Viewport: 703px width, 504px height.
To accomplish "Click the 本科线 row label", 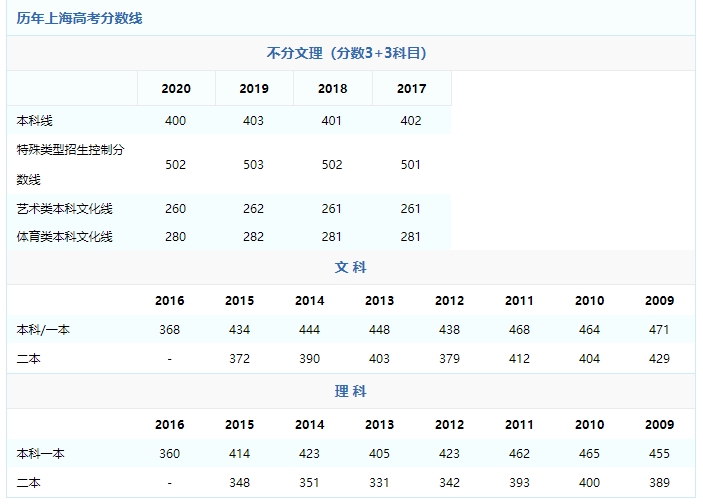I will pyautogui.click(x=37, y=121).
